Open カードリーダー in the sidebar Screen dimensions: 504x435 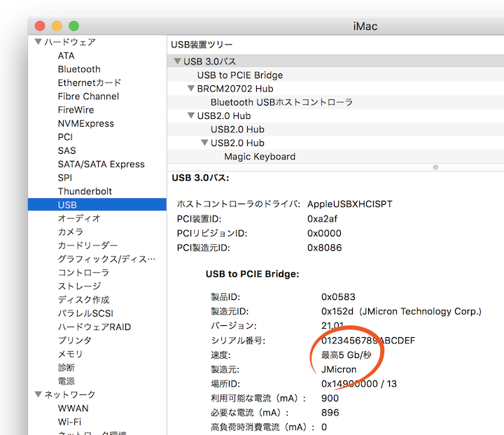(87, 245)
